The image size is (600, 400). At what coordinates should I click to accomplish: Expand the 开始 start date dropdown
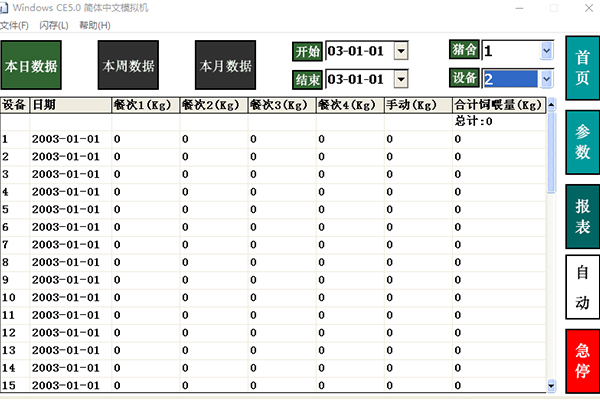(401, 51)
